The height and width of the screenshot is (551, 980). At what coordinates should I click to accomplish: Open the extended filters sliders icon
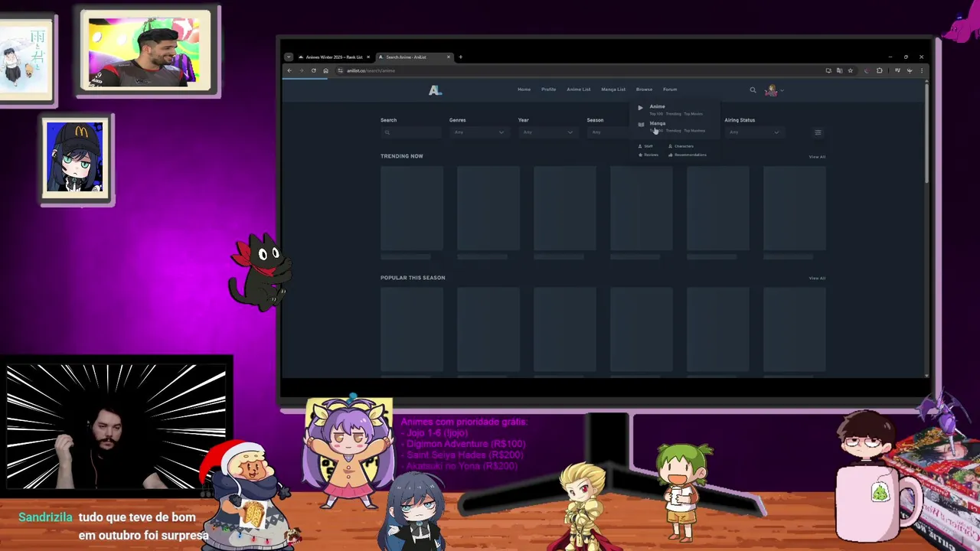[818, 132]
